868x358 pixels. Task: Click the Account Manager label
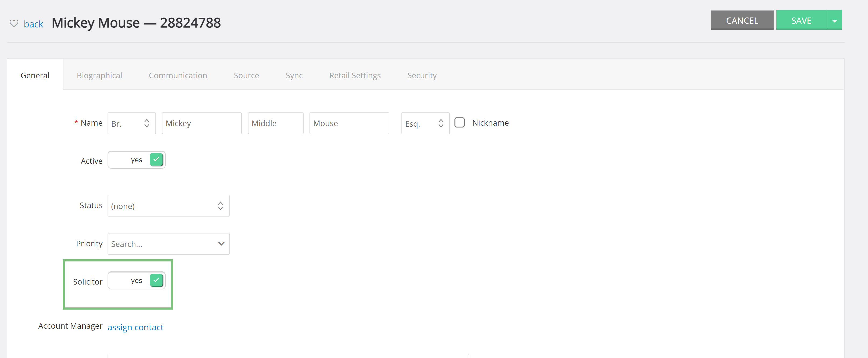click(70, 326)
